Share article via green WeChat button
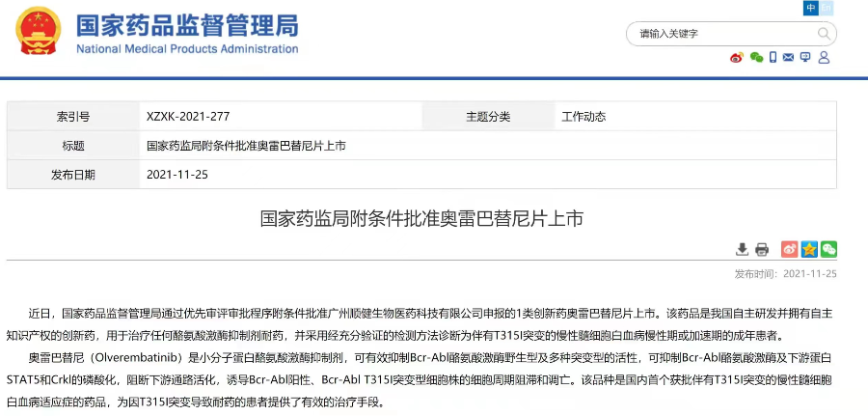This screenshot has height=416, width=868. [828, 249]
